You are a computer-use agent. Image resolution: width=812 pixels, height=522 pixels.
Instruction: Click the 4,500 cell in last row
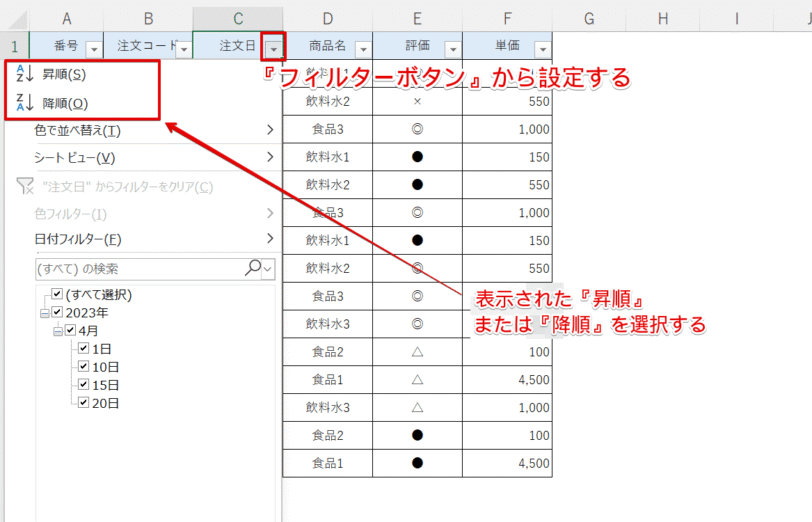pos(507,463)
